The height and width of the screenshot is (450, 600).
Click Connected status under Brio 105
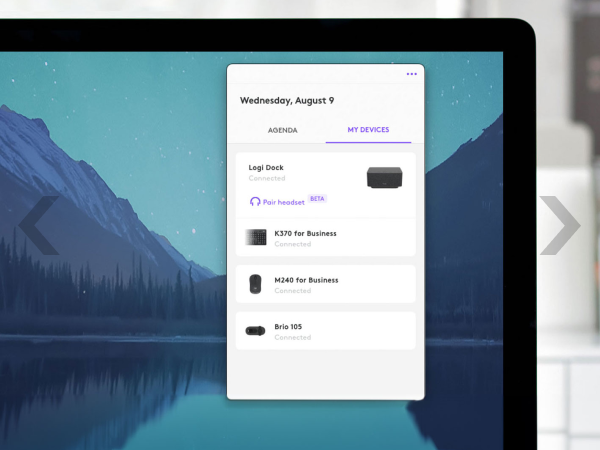[x=293, y=338]
